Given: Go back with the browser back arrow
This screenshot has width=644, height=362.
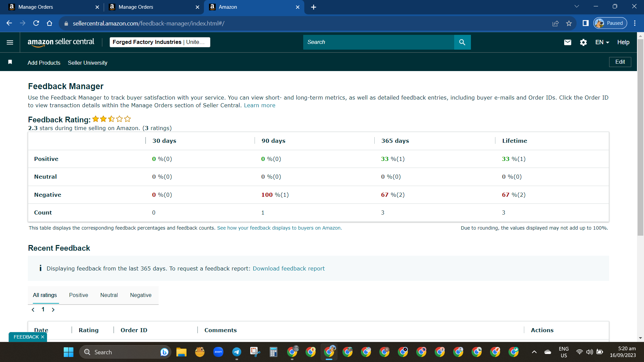Looking at the screenshot, I should 9,23.
